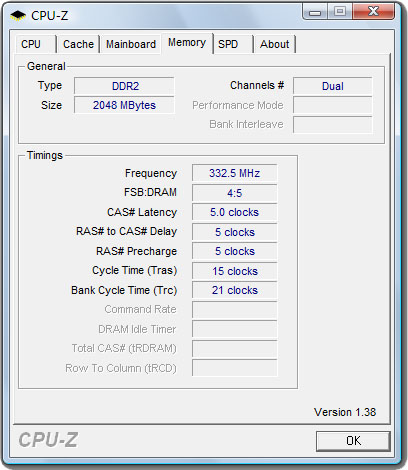The width and height of the screenshot is (408, 470).
Task: Click the Channels # field showing Dual
Action: (333, 86)
